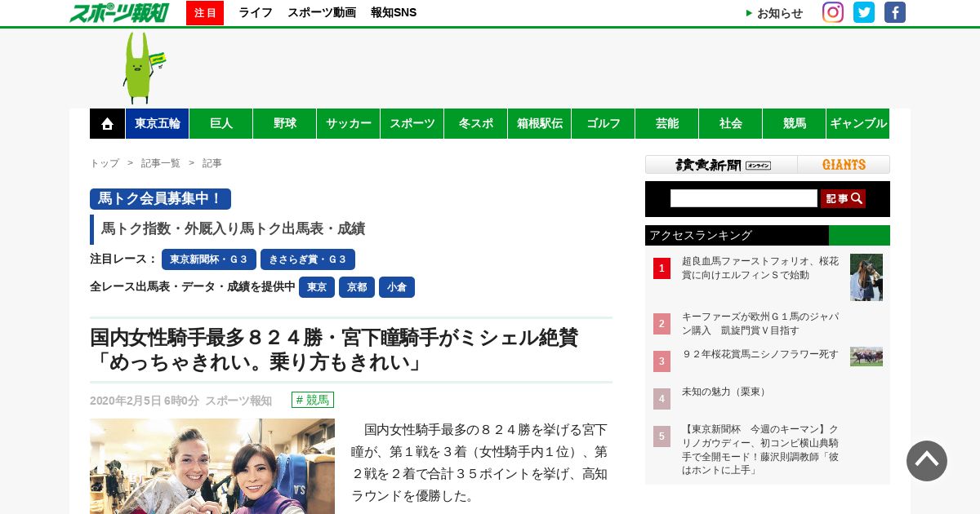Click ranking 1 horse thumbnail

click(x=866, y=277)
